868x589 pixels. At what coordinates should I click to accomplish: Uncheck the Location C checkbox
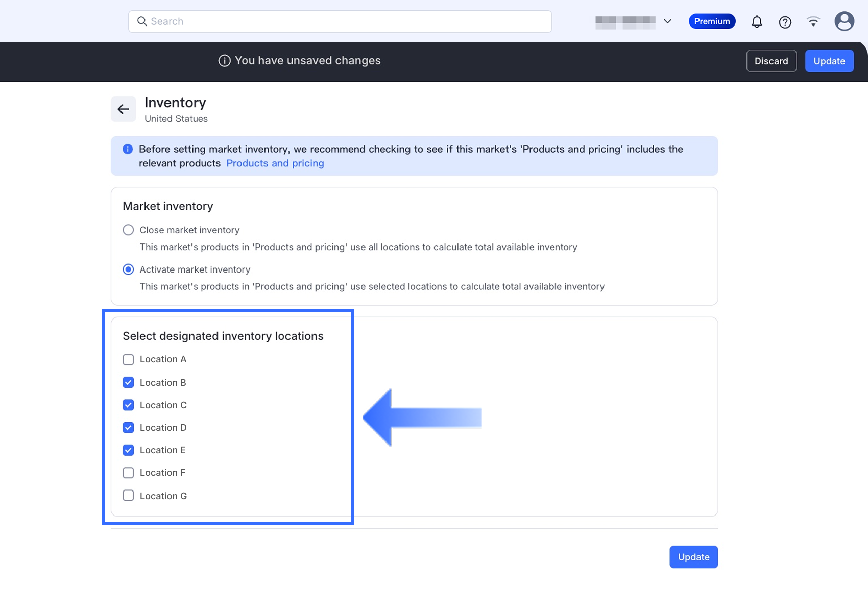(x=128, y=405)
